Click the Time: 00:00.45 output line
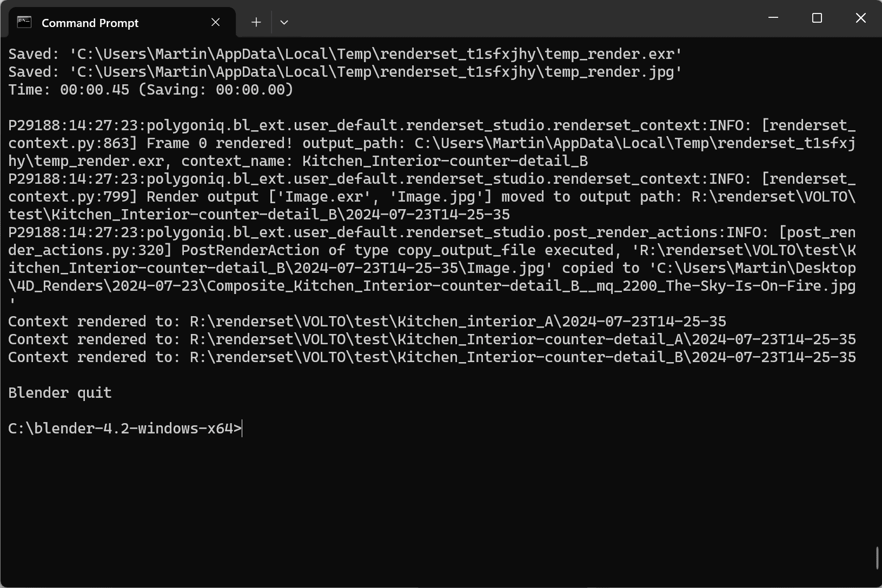This screenshot has width=882, height=588. [149, 89]
